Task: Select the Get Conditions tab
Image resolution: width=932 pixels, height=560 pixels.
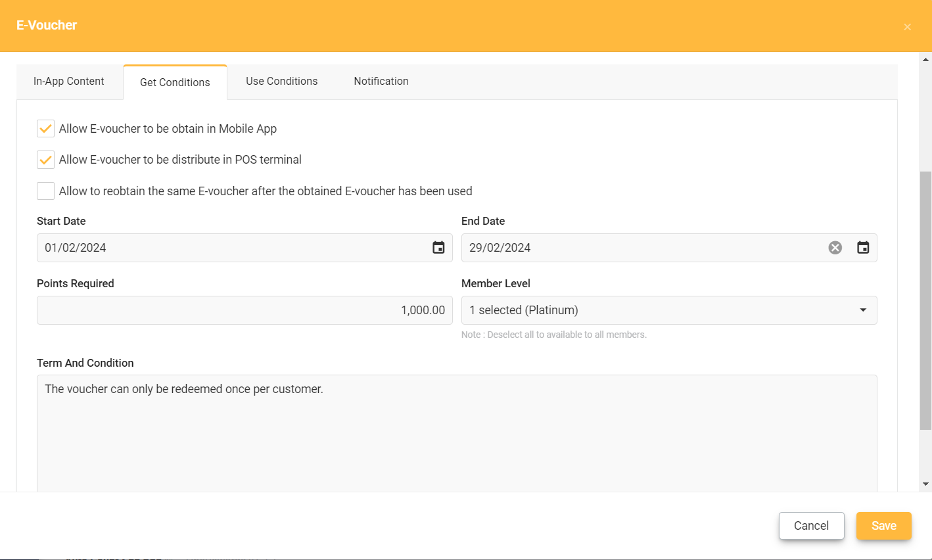Action: (x=175, y=82)
